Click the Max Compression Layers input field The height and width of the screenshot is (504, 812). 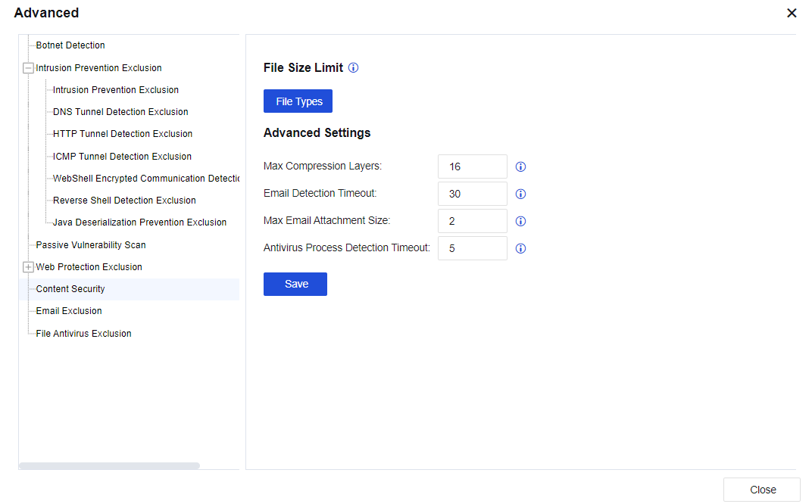(472, 166)
